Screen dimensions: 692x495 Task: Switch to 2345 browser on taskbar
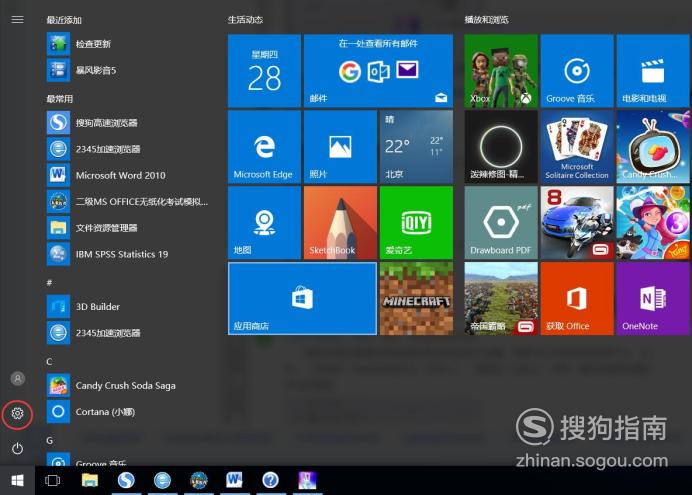(x=162, y=480)
